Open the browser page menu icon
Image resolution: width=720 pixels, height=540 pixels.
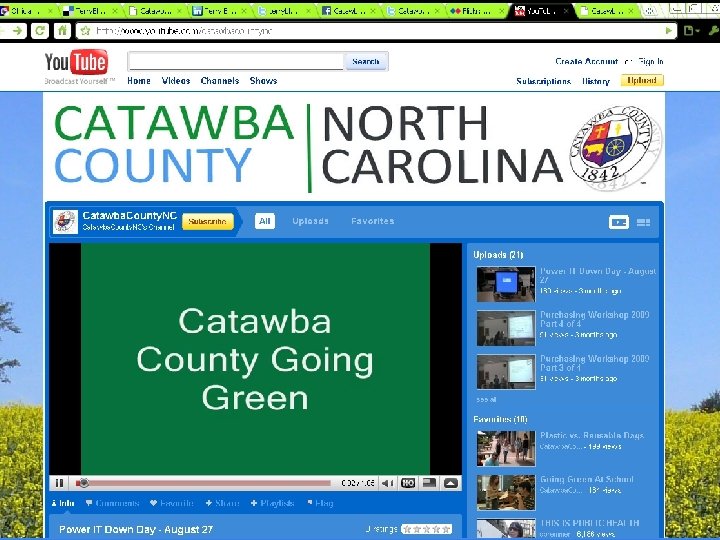(690, 31)
